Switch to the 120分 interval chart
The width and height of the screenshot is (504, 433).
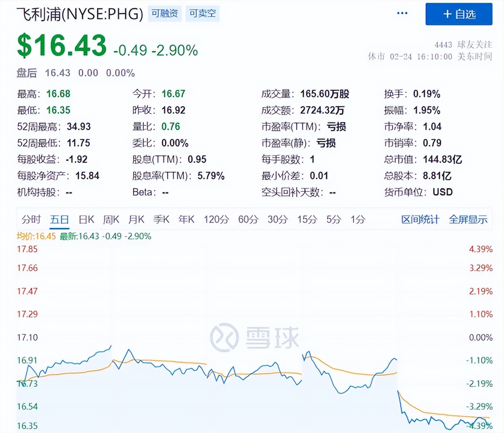[x=216, y=219]
